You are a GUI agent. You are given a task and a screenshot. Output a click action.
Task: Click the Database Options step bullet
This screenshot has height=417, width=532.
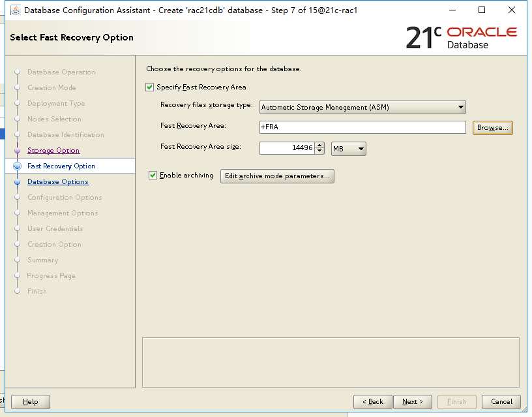click(18, 181)
